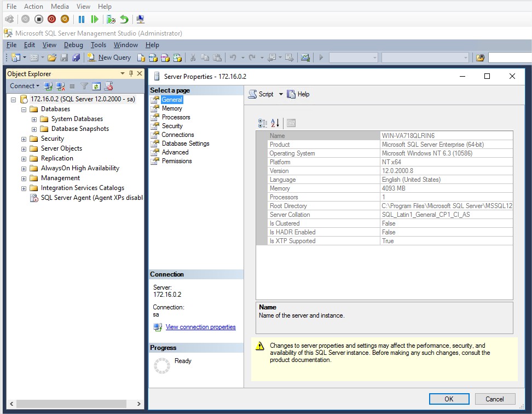
Task: Click the Turn Off (stop) VM icon
Action: click(x=39, y=19)
